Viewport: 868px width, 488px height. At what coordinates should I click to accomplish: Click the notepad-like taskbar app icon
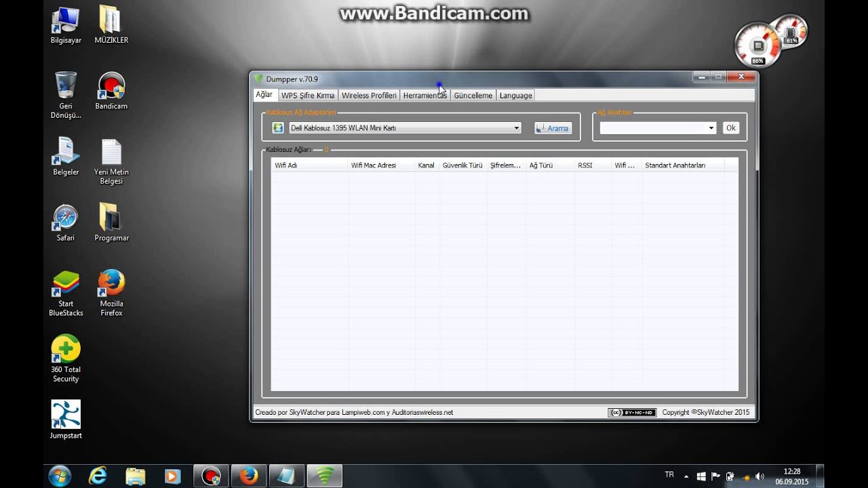pos(288,476)
